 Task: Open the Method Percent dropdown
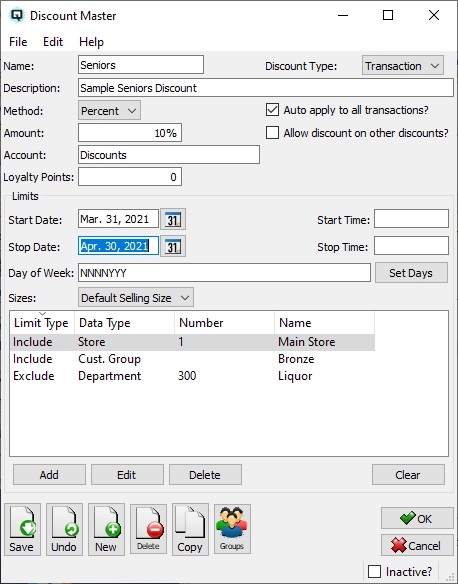(109, 111)
